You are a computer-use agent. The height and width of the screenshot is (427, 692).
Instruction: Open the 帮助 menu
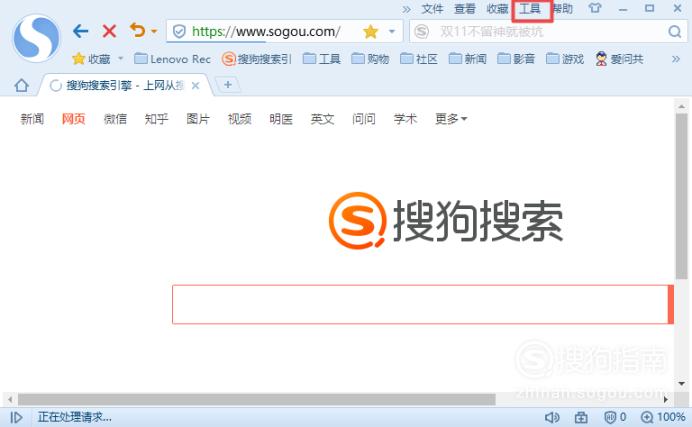pyautogui.click(x=563, y=9)
